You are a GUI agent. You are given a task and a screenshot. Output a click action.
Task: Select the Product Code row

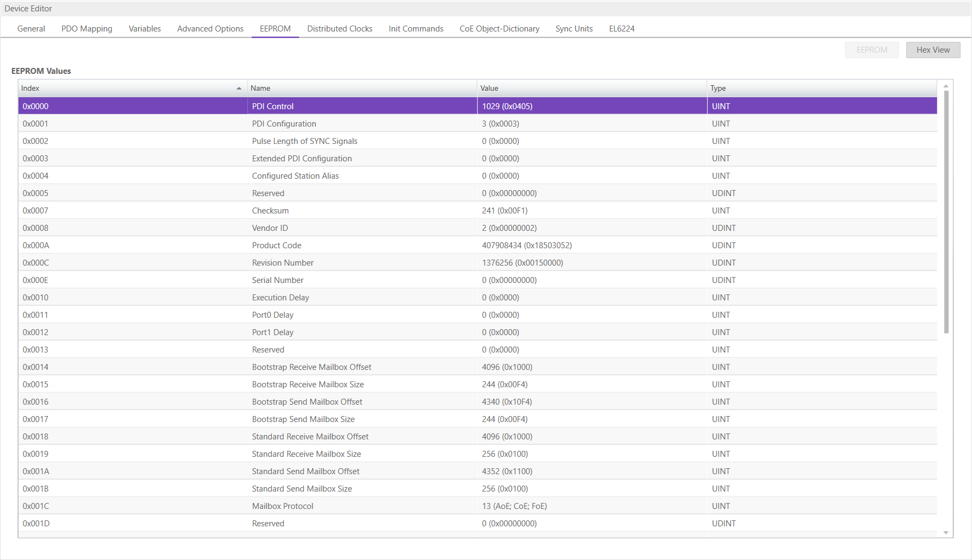277,246
